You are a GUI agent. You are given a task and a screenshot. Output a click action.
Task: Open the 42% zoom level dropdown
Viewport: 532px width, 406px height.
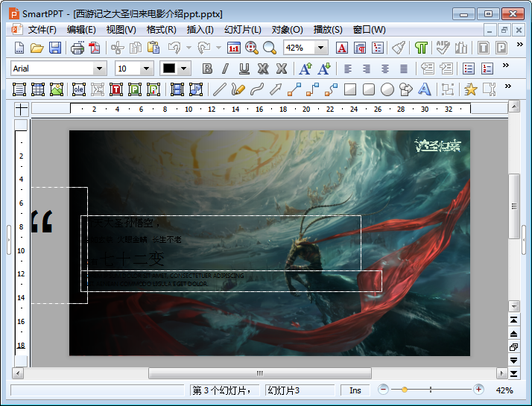[x=320, y=48]
